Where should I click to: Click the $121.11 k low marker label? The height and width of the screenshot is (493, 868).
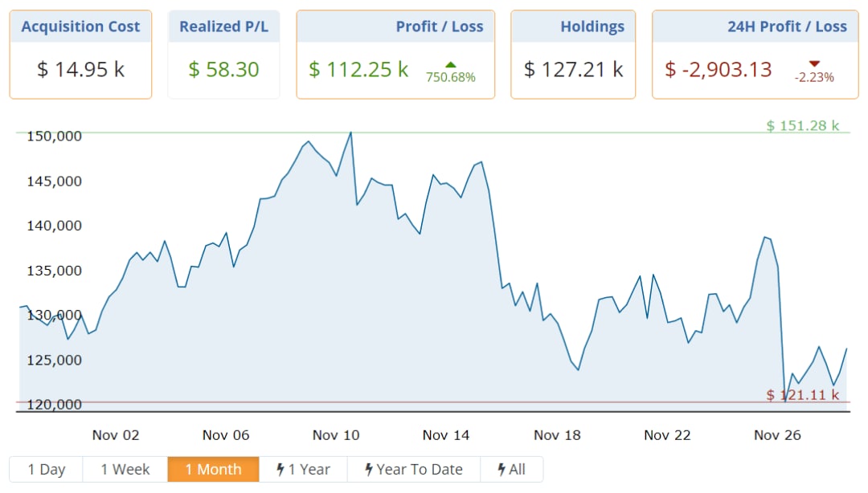802,395
